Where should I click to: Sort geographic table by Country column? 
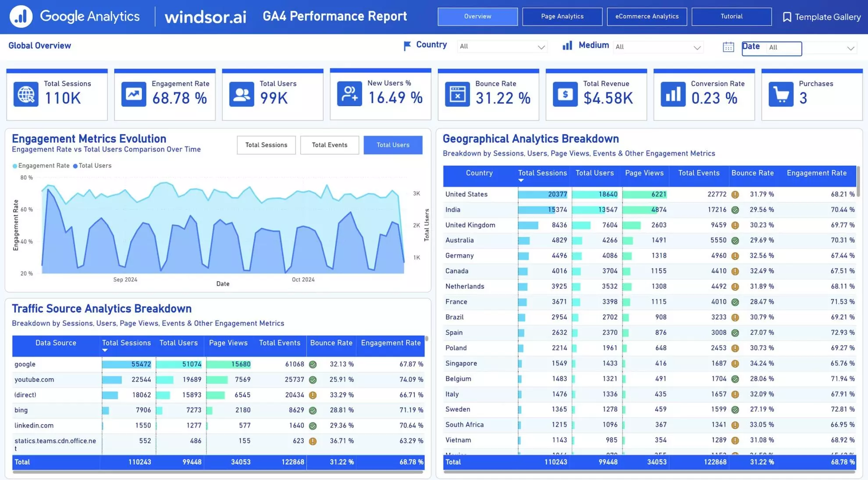tap(479, 173)
